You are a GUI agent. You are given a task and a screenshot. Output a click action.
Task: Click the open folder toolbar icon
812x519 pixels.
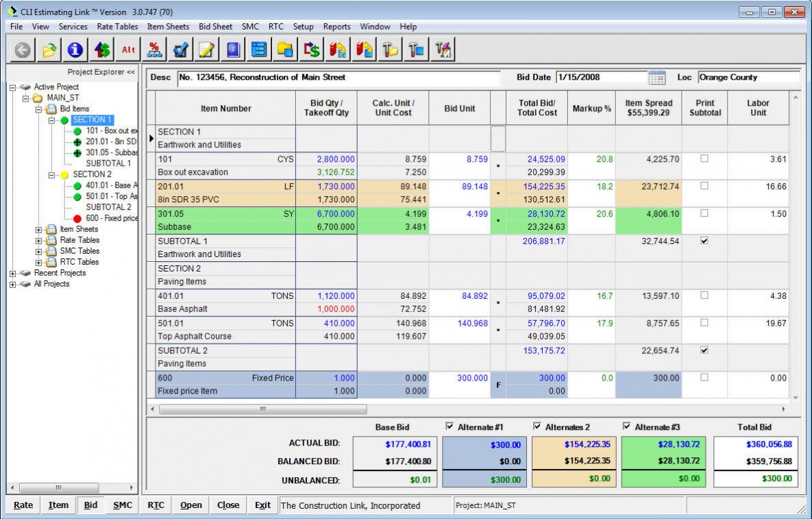[x=49, y=50]
